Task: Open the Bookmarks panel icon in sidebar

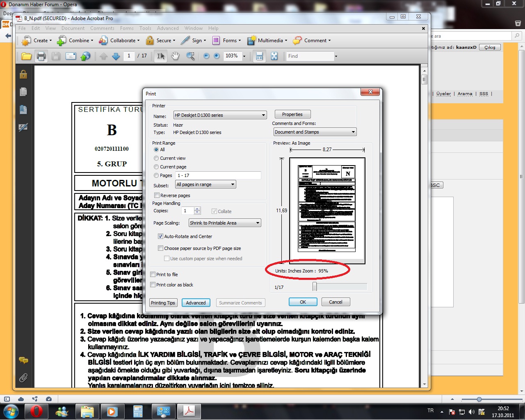Action: pyautogui.click(x=23, y=109)
